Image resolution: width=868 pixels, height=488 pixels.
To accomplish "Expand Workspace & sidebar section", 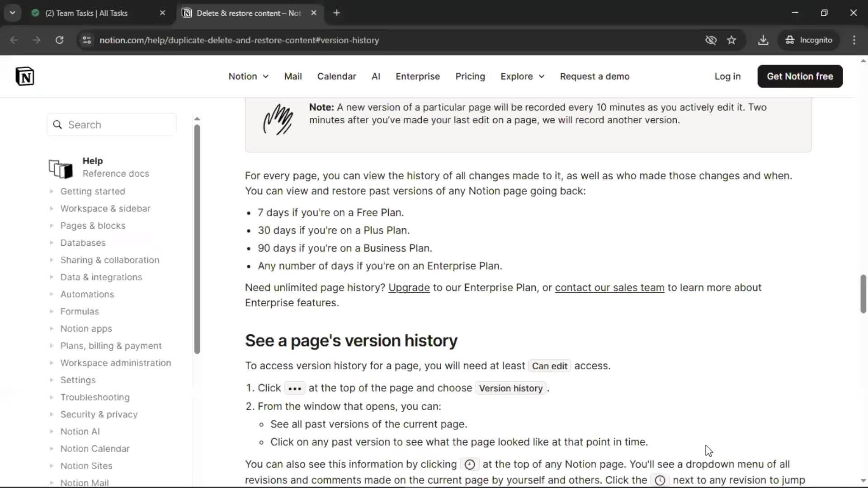I will coord(105,209).
